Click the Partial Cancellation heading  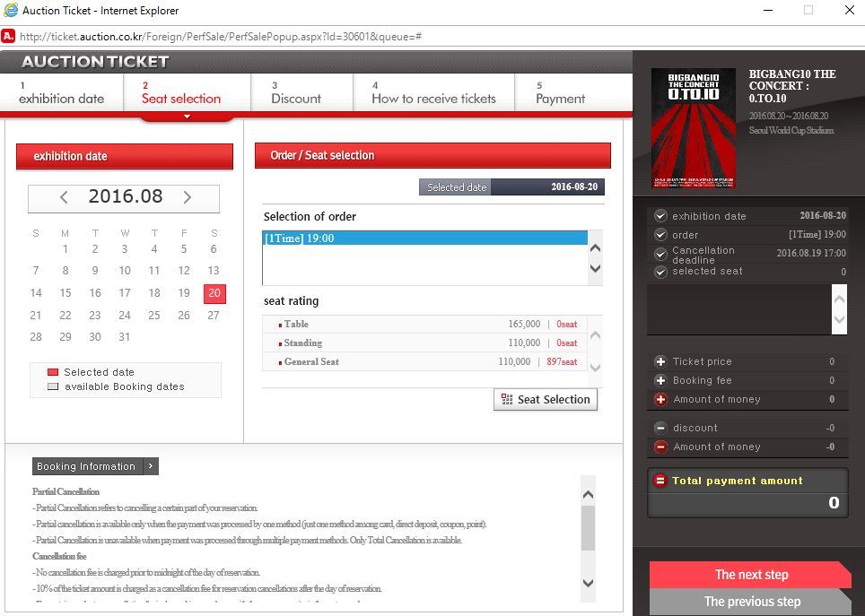(x=66, y=491)
